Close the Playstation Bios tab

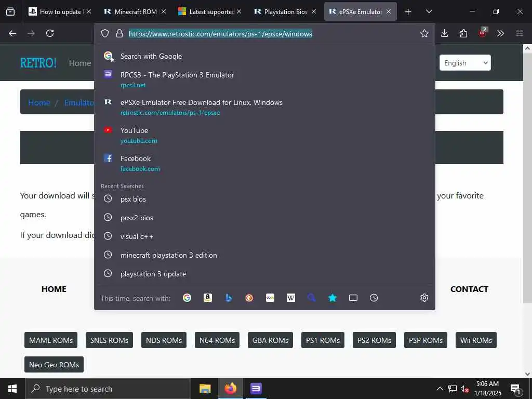click(x=313, y=12)
